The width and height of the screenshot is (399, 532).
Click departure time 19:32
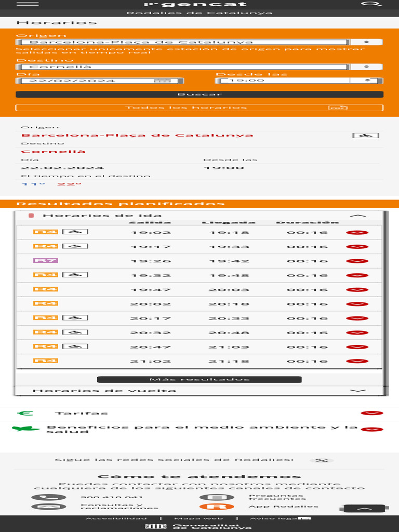151,275
